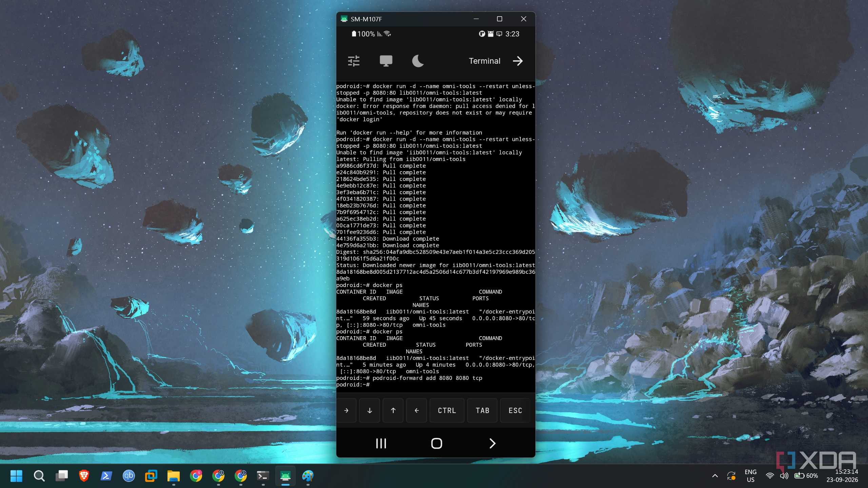
Task: Open the battery 60% tray indicator
Action: [806, 476]
